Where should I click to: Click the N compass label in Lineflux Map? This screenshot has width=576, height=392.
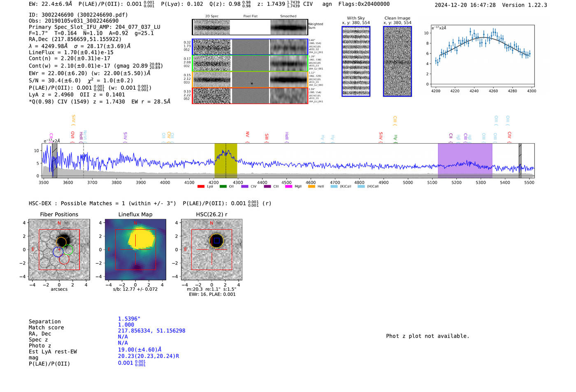(135, 223)
